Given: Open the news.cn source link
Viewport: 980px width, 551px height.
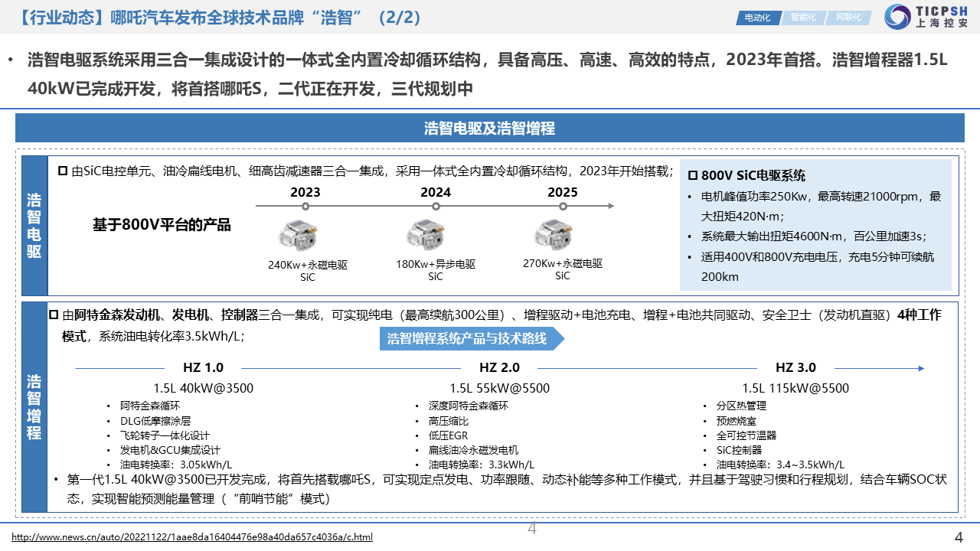Looking at the screenshot, I should (192, 537).
